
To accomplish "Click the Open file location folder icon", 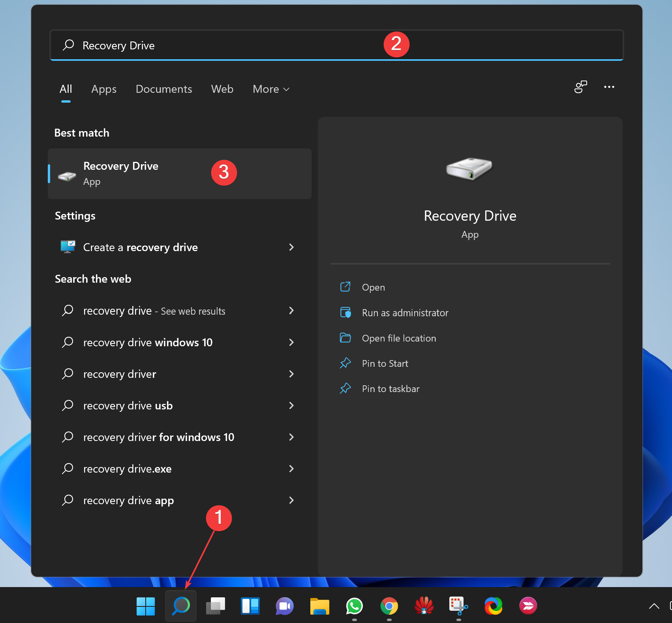I will coord(345,338).
